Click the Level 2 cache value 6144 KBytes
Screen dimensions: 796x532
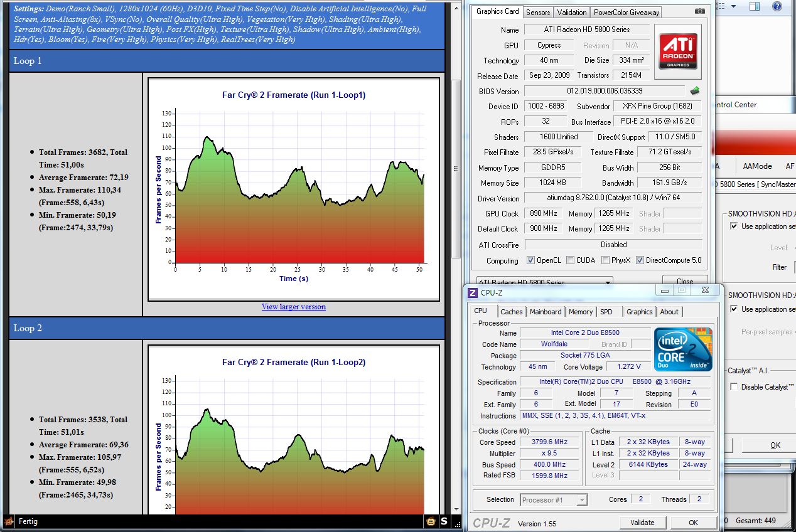pos(648,465)
